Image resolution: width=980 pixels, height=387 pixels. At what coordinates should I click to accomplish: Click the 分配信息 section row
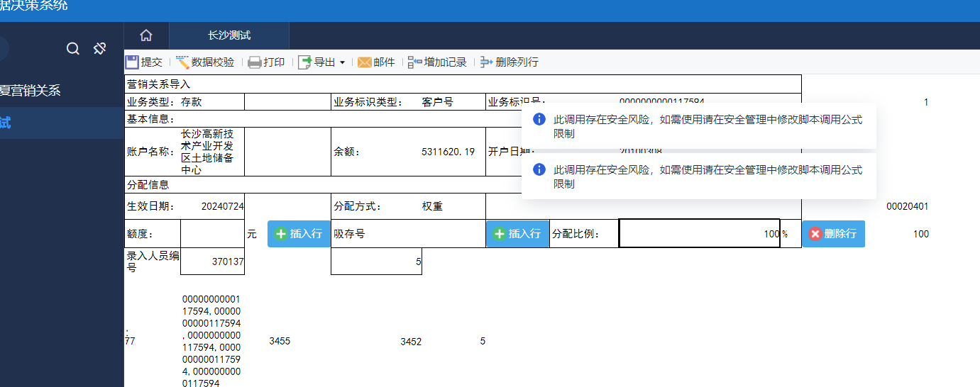tap(463, 185)
